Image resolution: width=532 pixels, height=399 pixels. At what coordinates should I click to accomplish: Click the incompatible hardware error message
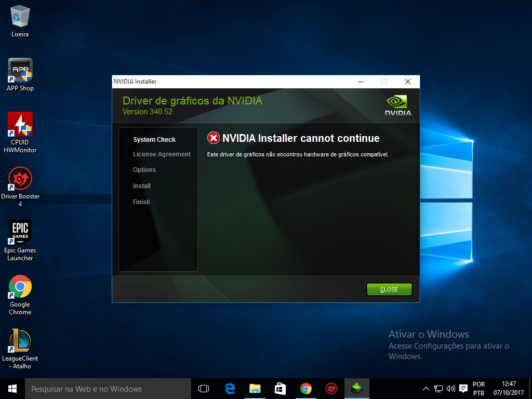pyautogui.click(x=298, y=154)
